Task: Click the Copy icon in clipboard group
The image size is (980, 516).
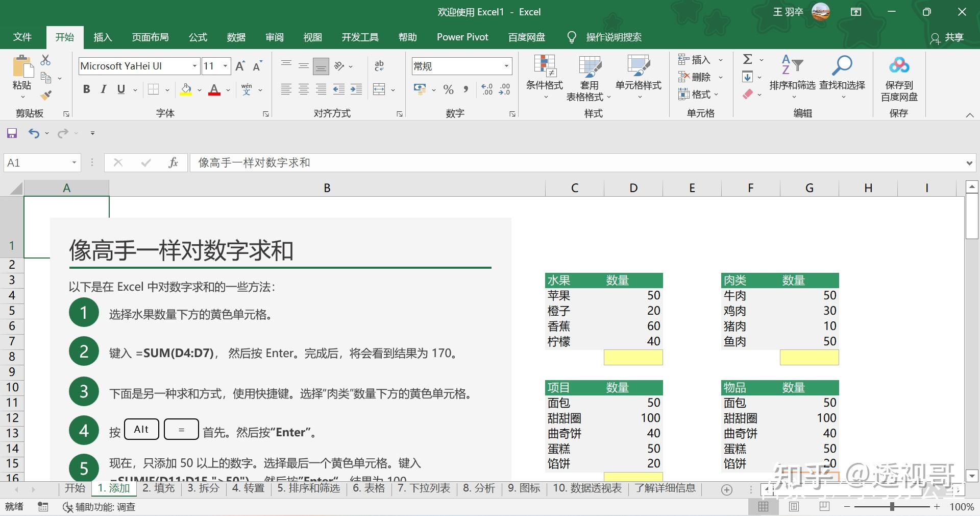Action: coord(46,78)
